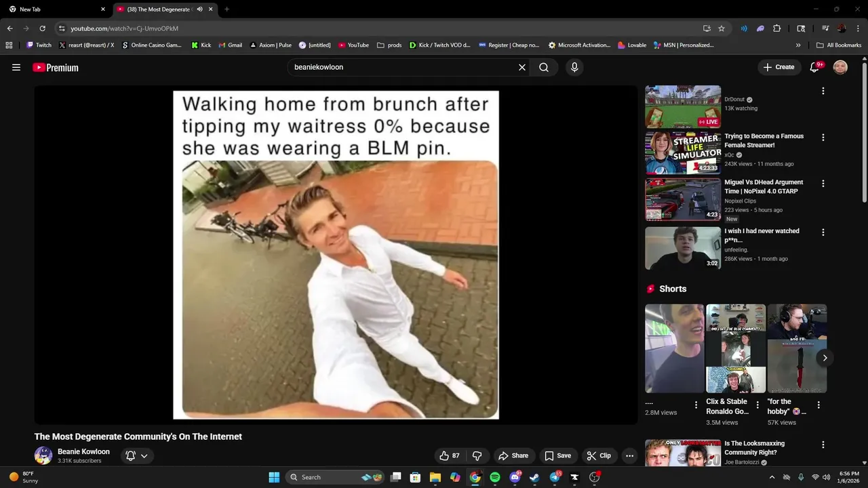Dislike the video with thumbs down
Screen dimensions: 868x488
(477, 455)
